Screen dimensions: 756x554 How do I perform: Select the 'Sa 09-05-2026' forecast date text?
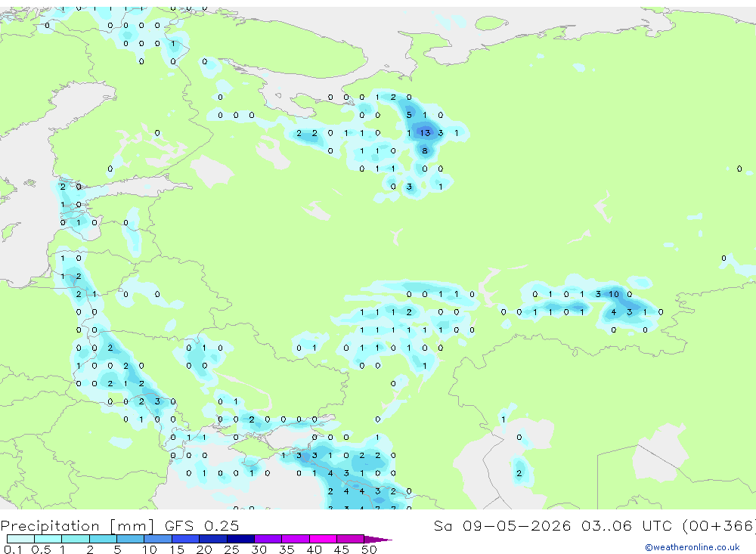503,526
